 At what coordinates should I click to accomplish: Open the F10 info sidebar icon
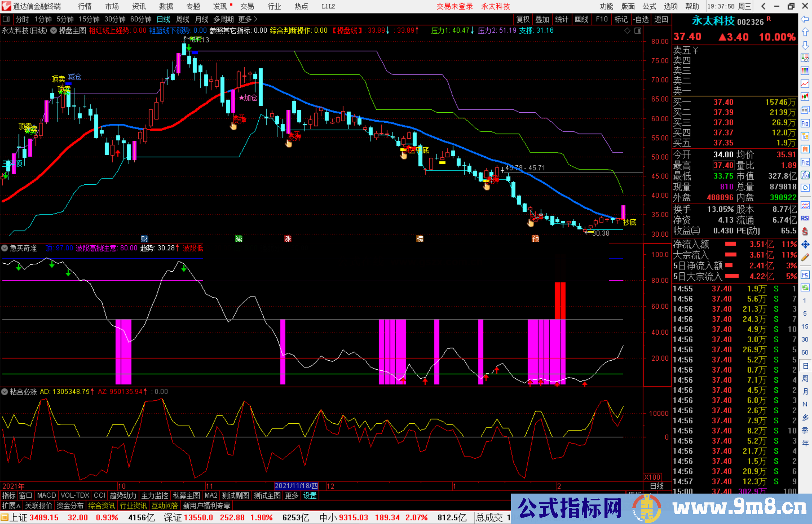[805, 123]
